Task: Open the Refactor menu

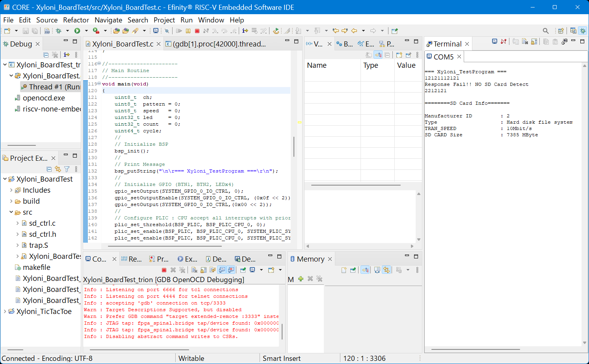Action: [x=76, y=20]
